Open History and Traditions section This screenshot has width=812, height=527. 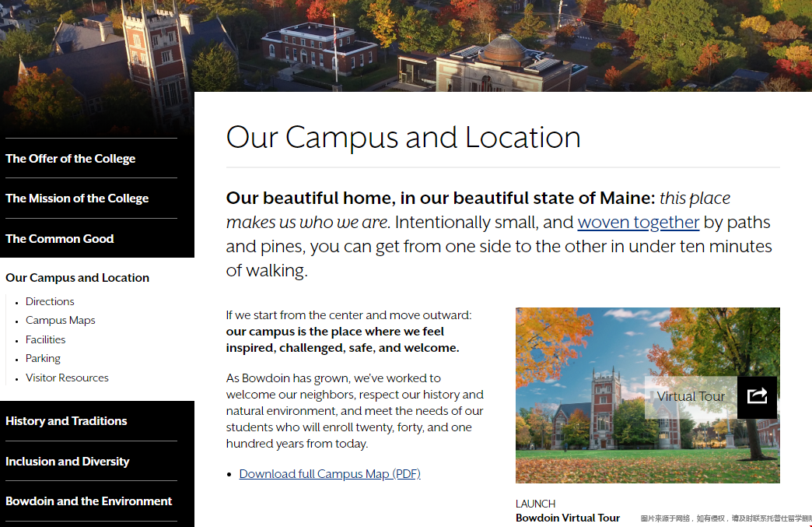[66, 421]
